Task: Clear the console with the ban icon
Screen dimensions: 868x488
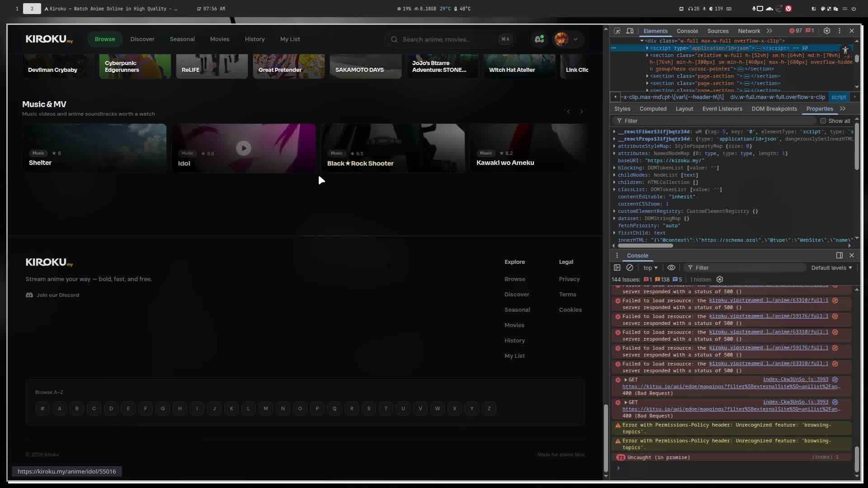Action: point(630,267)
